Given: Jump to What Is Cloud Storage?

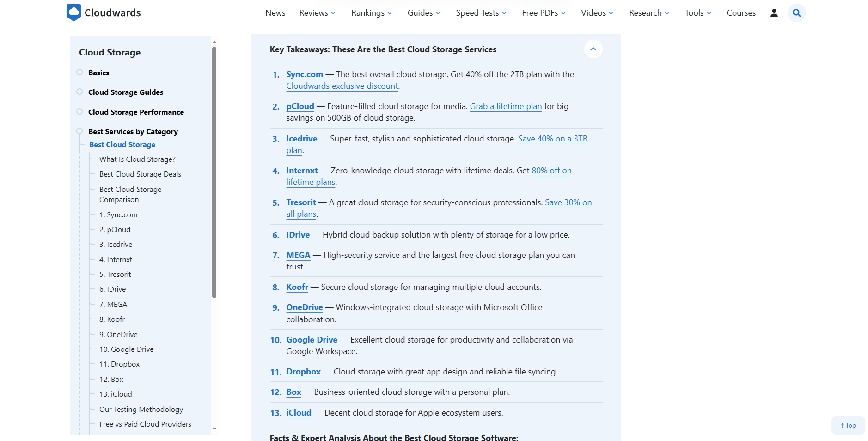Looking at the screenshot, I should (x=137, y=159).
